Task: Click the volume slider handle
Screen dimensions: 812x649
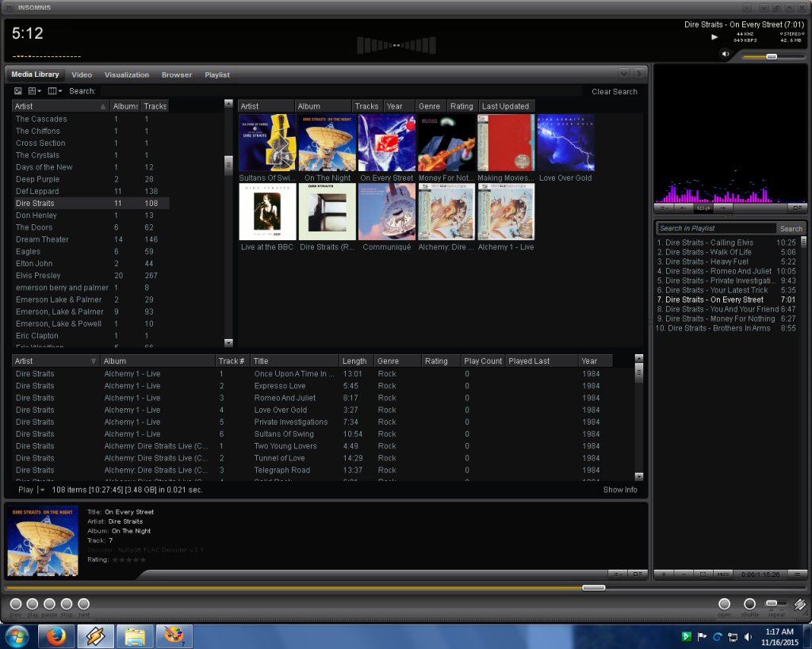Action: pyautogui.click(x=772, y=56)
